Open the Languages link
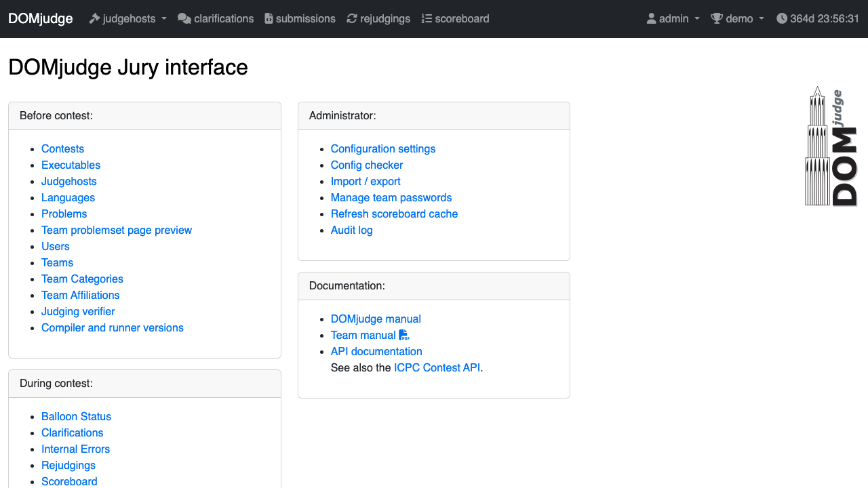868x488 pixels. coord(68,198)
